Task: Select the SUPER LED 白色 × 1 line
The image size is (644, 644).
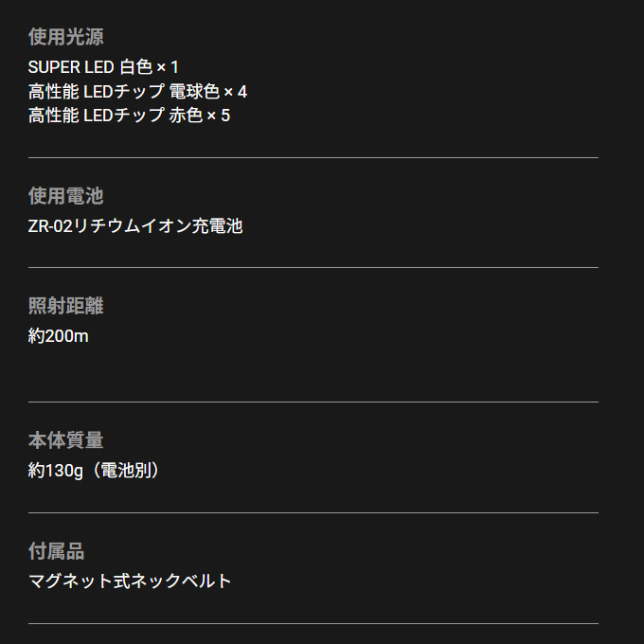Action: tap(103, 67)
